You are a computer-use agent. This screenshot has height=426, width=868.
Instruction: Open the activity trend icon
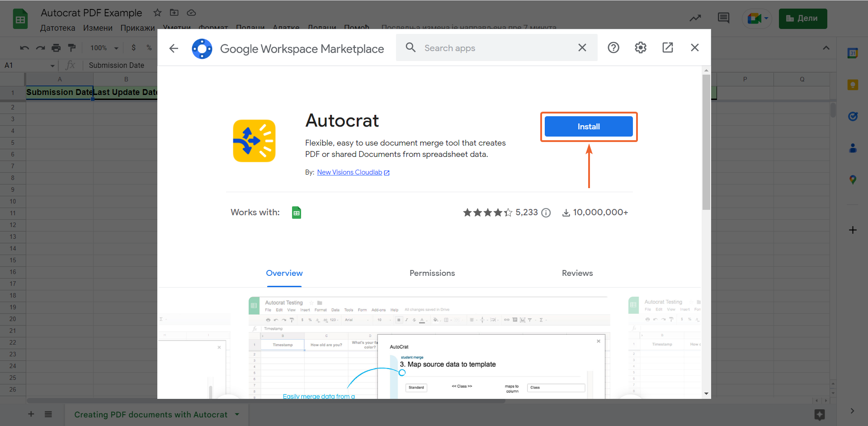pos(695,18)
